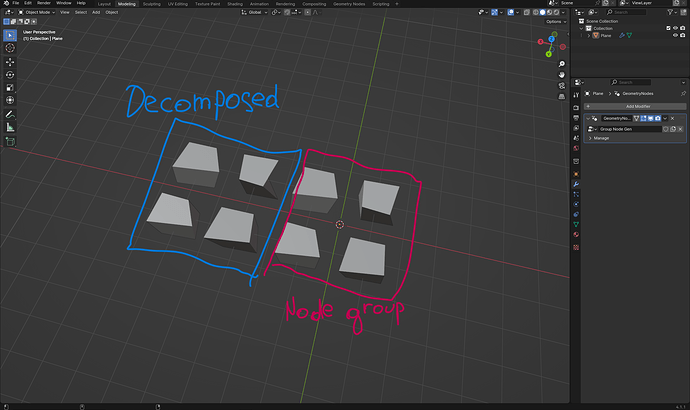Click the X axis on navigation gizmo
690x410 pixels.
[x=541, y=42]
